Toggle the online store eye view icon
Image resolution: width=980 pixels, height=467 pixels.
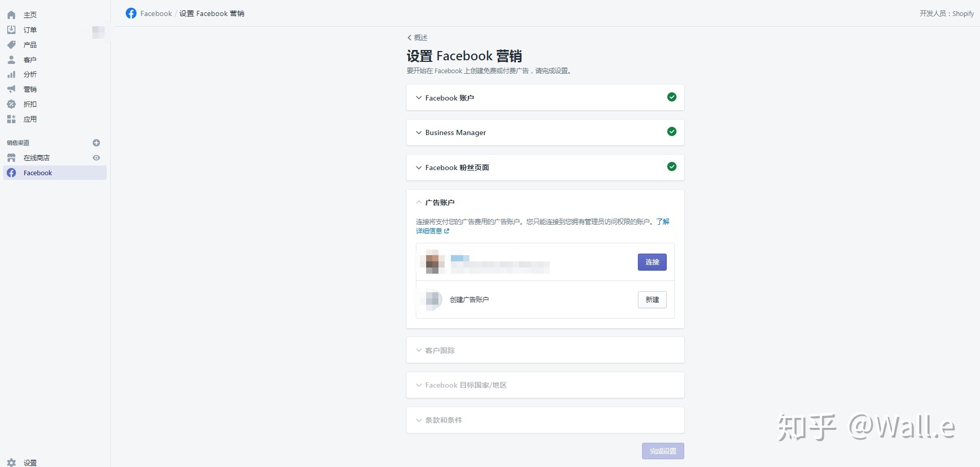96,158
